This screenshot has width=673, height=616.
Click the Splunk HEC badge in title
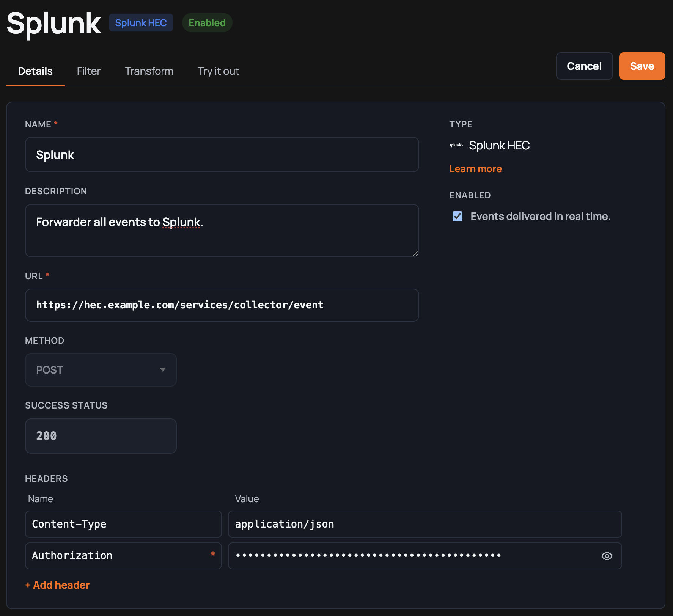pyautogui.click(x=141, y=23)
